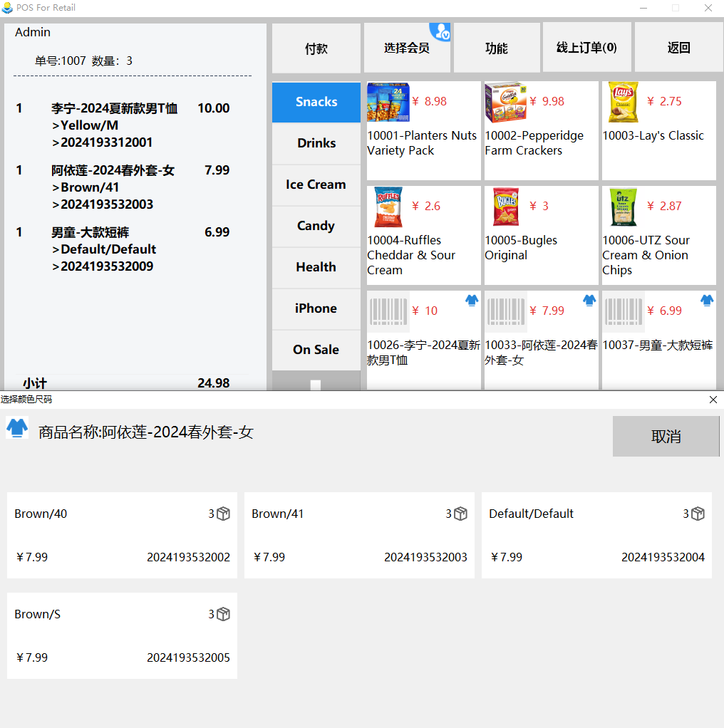Click the shirt icon beside 商品名称 in the dialog
Viewport: 724px width, 728px height.
click(x=17, y=427)
